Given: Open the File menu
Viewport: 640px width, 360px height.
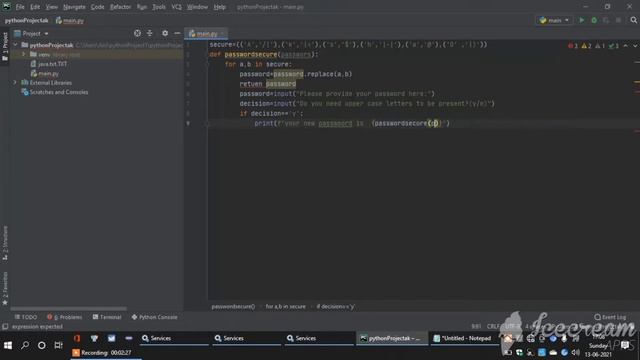Looking at the screenshot, I should [20, 7].
